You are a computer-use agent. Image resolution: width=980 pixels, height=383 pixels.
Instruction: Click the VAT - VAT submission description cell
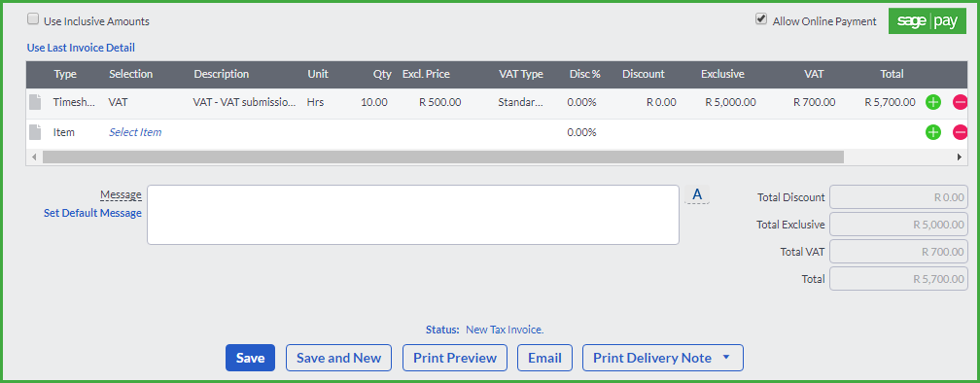pyautogui.click(x=244, y=102)
